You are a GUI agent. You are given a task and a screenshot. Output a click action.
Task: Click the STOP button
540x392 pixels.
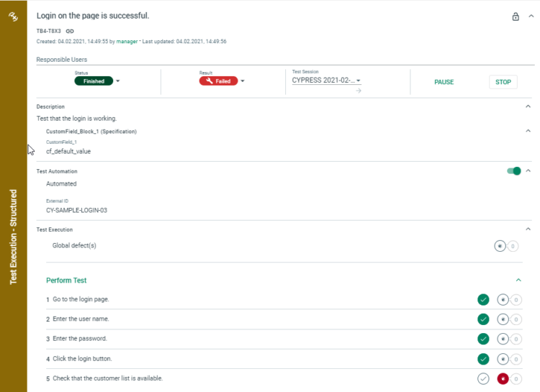[503, 82]
